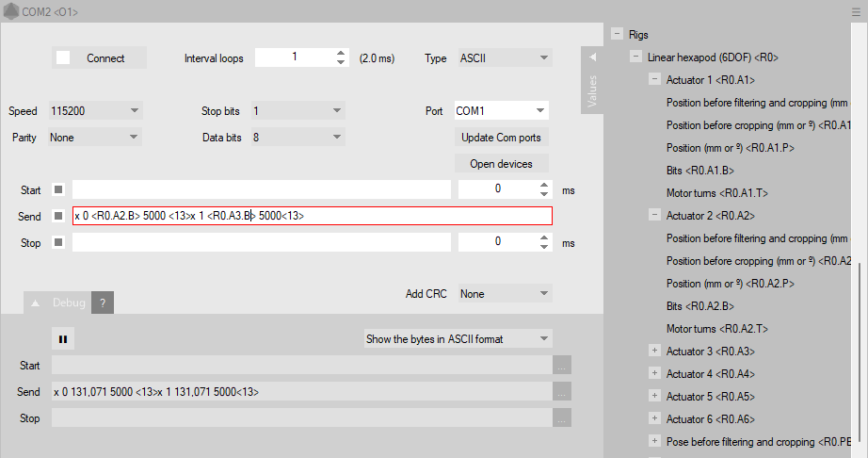The height and width of the screenshot is (458, 868).
Task: Toggle the Start command checkbox
Action: pyautogui.click(x=58, y=189)
